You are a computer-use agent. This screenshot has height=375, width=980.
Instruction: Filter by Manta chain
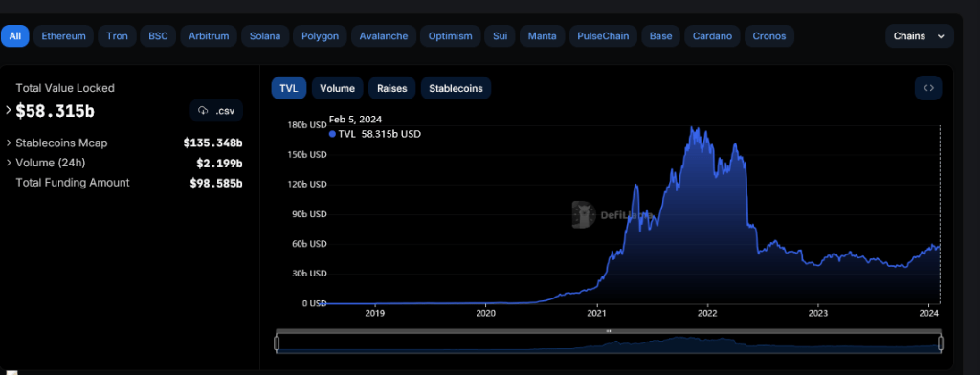click(x=542, y=36)
